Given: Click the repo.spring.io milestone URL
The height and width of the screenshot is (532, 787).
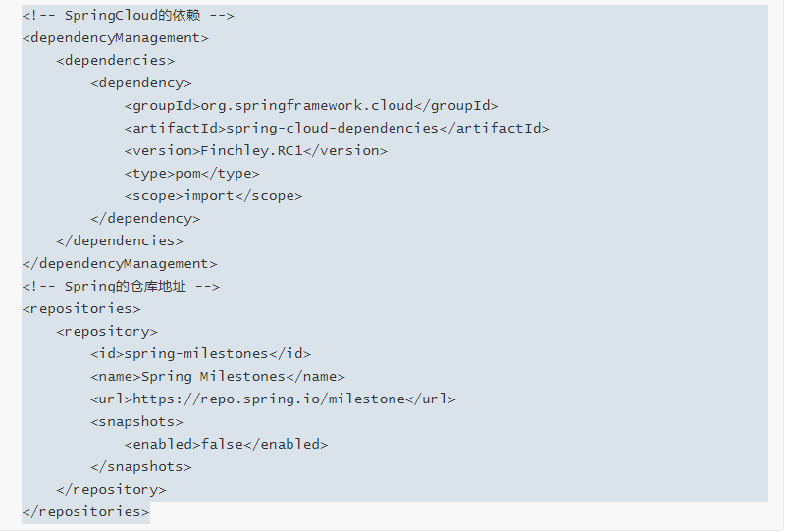Looking at the screenshot, I should tap(269, 399).
